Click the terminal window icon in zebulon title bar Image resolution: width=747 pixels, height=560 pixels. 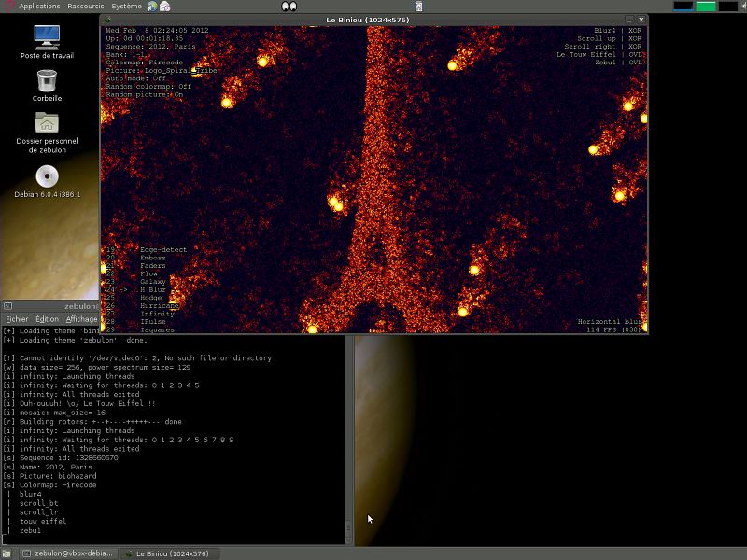[8, 306]
